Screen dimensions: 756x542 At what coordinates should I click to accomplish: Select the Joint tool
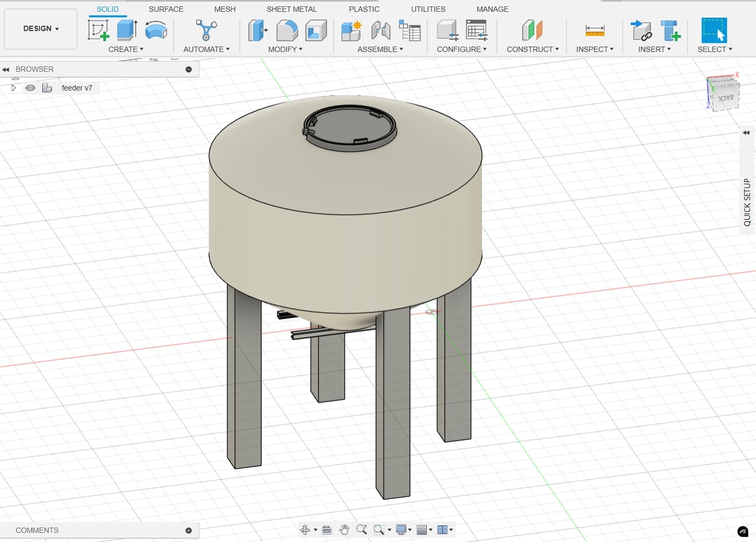click(381, 31)
